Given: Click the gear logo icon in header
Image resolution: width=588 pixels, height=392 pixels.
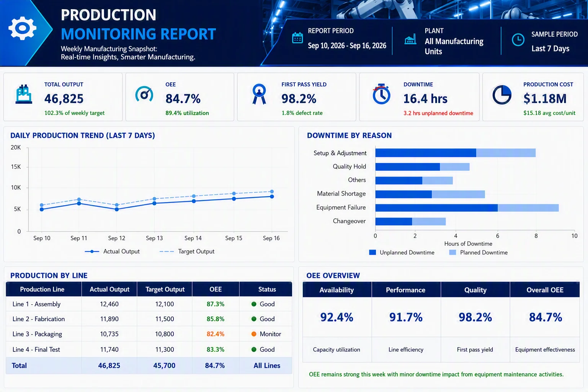Looking at the screenshot, I should pos(22,28).
